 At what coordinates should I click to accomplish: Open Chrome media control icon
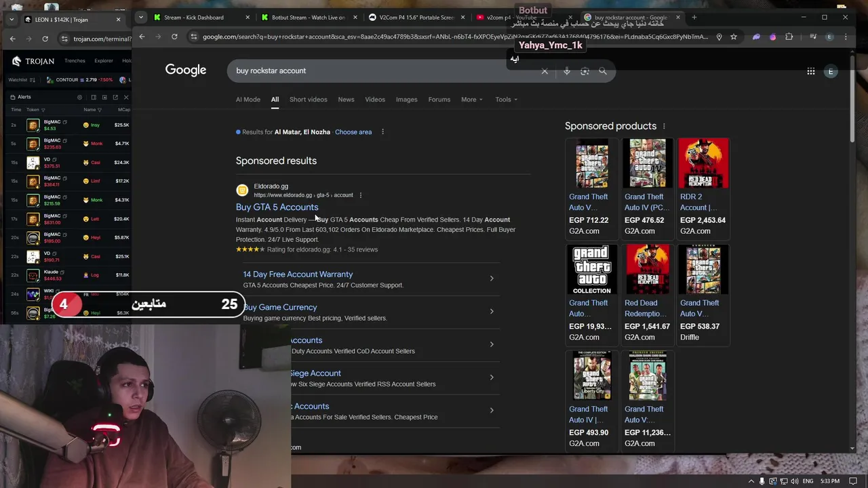click(x=813, y=37)
